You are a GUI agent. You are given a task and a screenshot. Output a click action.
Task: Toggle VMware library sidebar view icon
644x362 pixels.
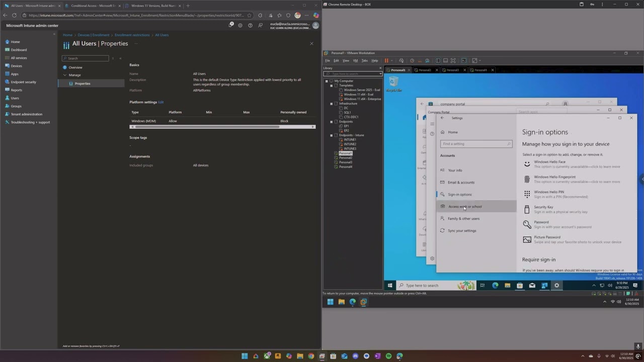coord(438,60)
